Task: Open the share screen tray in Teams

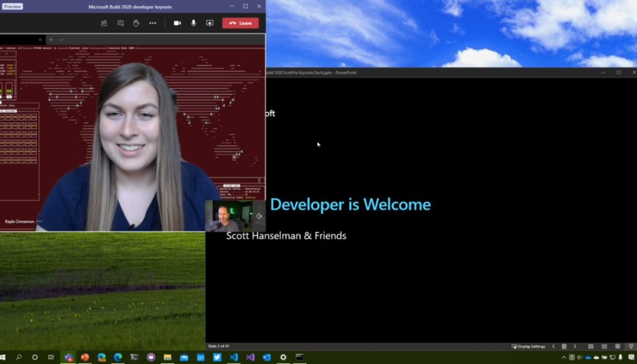Action: pyautogui.click(x=210, y=23)
